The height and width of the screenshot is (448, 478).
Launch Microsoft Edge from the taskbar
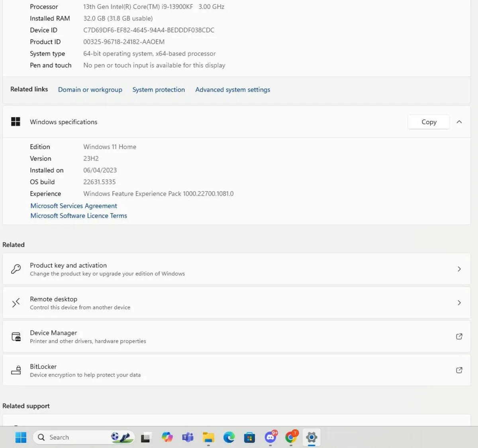(229, 438)
